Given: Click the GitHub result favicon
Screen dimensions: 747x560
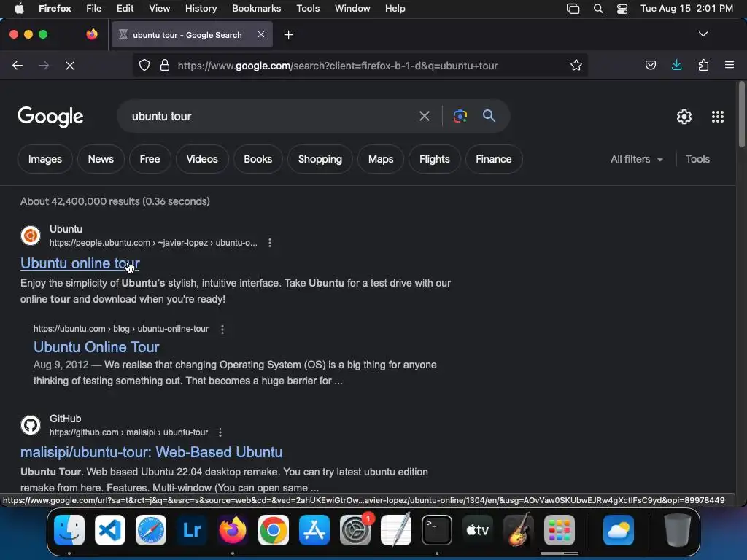Looking at the screenshot, I should click(x=31, y=425).
